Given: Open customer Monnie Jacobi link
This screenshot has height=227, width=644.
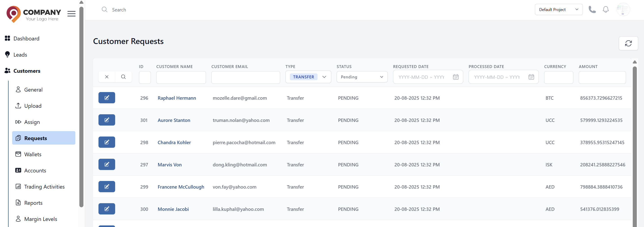Looking at the screenshot, I should pyautogui.click(x=173, y=209).
